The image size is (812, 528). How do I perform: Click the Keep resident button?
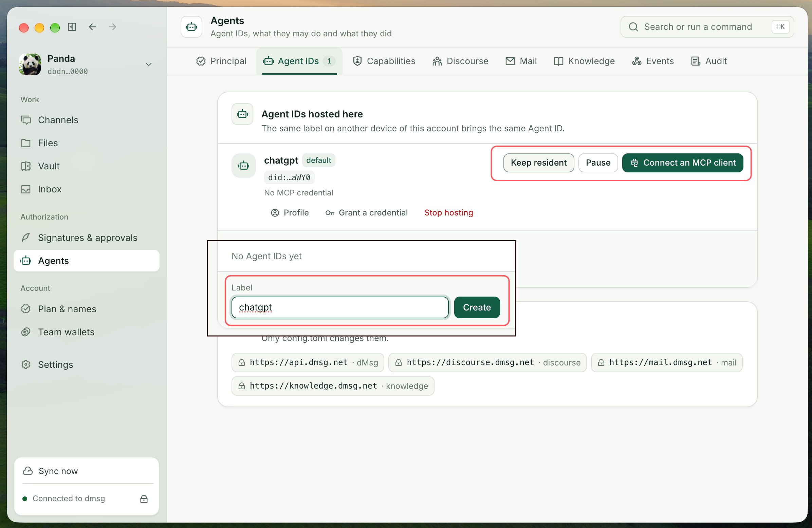coord(538,163)
